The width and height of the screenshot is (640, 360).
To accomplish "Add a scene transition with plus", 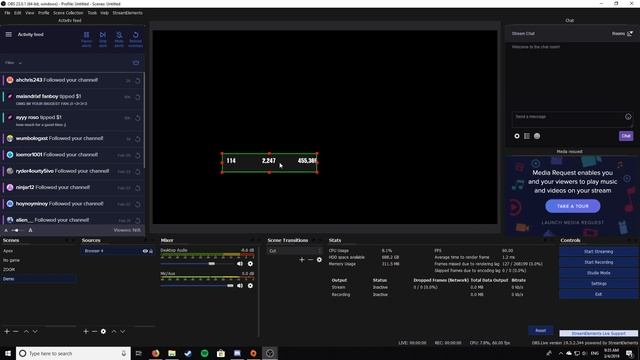I will 302,260.
